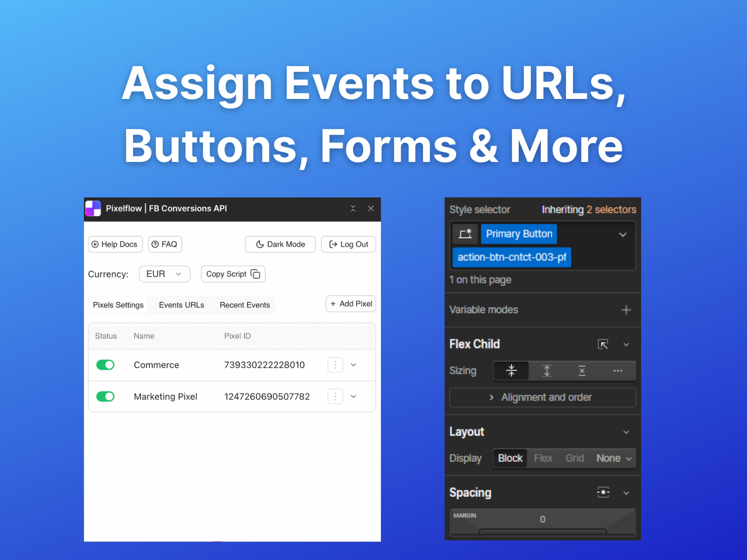This screenshot has height=560, width=747.
Task: Select Marketing pixel ID 1247260690507782
Action: point(267,397)
